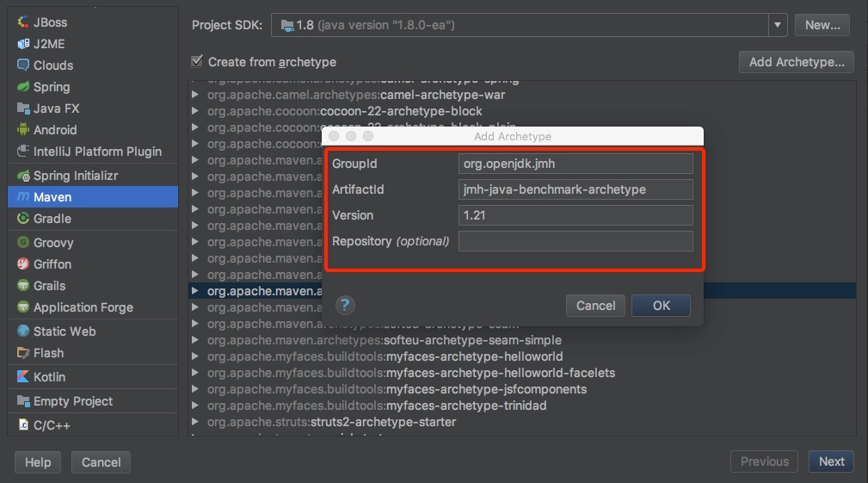Click the Grails icon

pyautogui.click(x=22, y=286)
